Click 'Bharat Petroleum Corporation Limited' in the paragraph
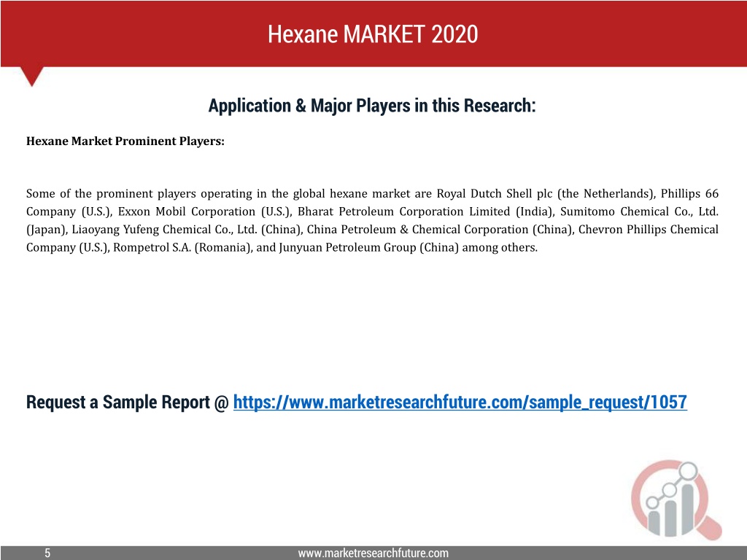This screenshot has height=560, width=747. click(404, 211)
